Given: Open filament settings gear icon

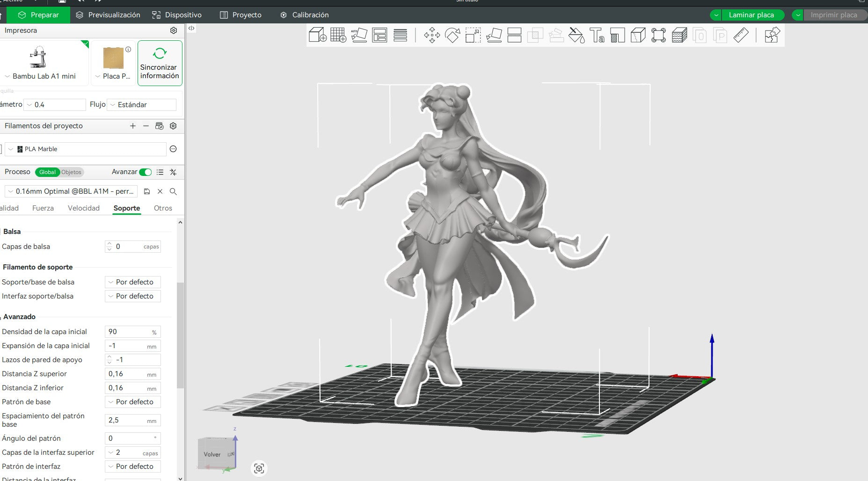Looking at the screenshot, I should click(173, 126).
